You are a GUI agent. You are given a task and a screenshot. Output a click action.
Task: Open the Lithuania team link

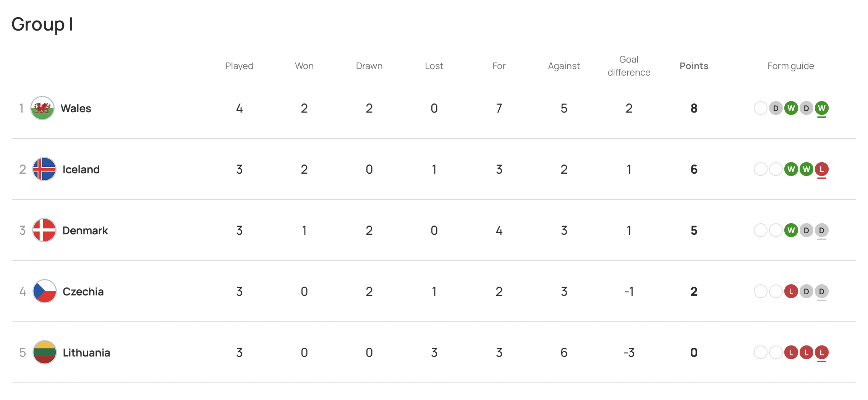[x=86, y=353]
